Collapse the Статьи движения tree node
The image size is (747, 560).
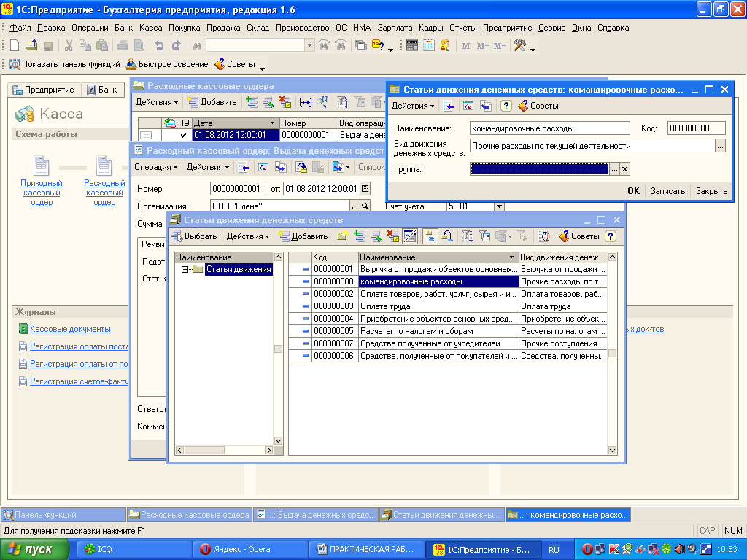185,270
